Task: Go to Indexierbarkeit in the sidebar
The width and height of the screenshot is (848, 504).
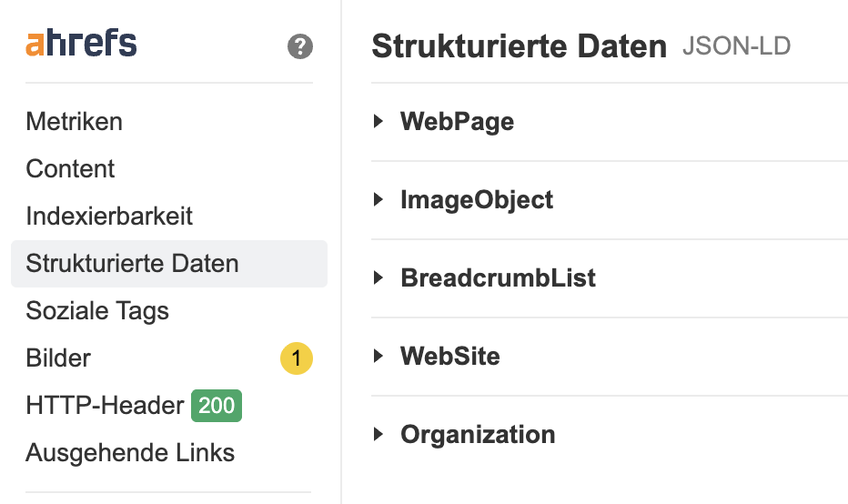Action: pyautogui.click(x=109, y=217)
